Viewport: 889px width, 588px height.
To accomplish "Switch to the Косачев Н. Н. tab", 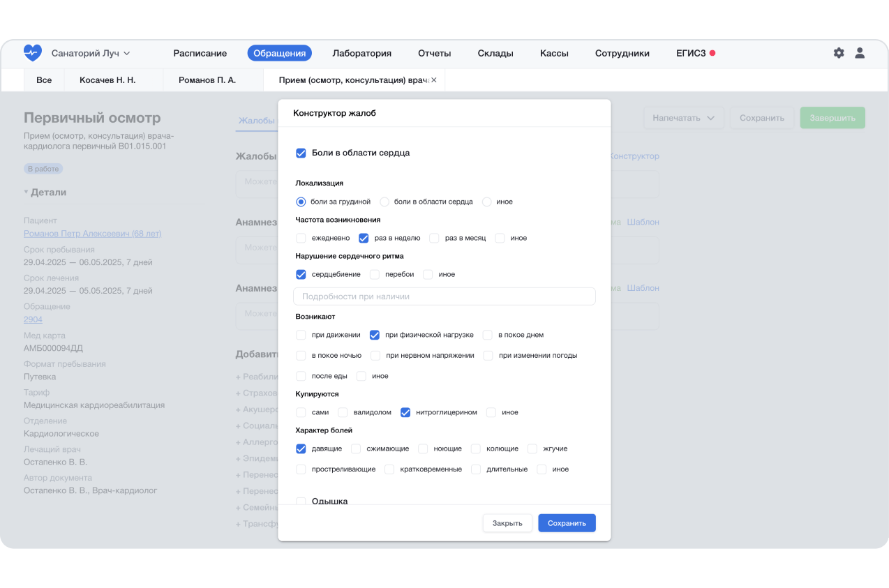I will click(107, 80).
